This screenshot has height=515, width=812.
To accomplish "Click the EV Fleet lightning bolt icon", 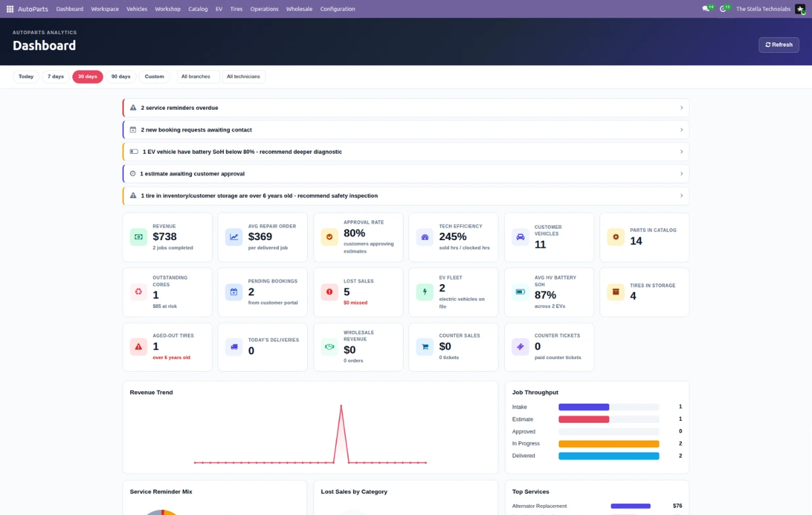I will (x=425, y=292).
